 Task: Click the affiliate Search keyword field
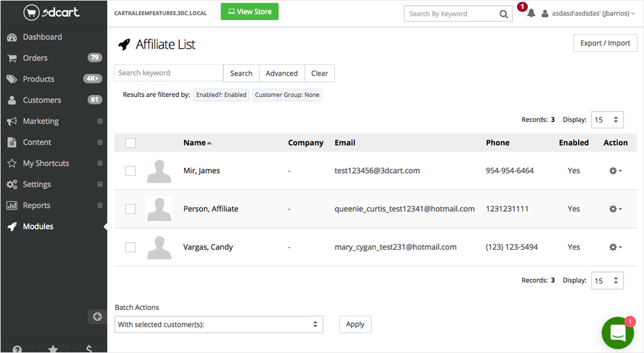169,73
